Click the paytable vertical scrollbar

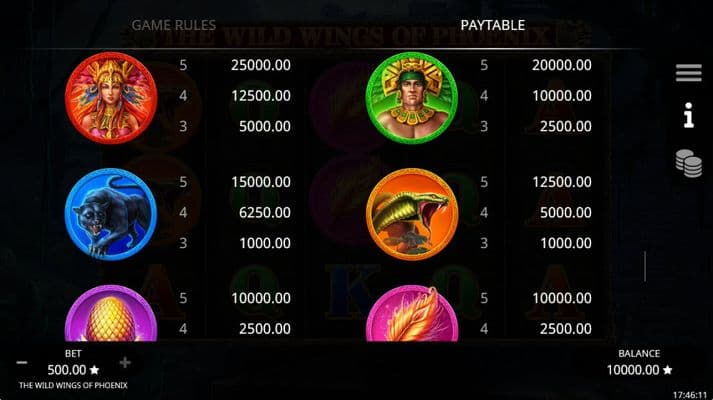pyautogui.click(x=645, y=266)
